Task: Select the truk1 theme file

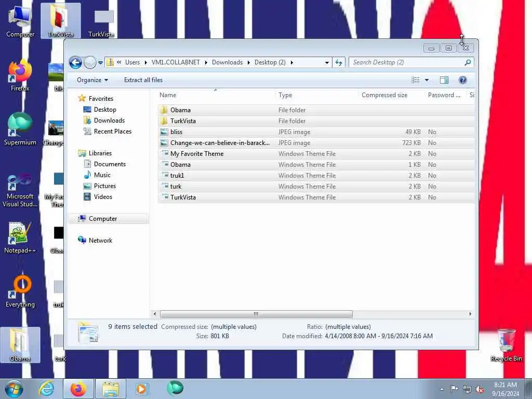Action: point(316,176)
